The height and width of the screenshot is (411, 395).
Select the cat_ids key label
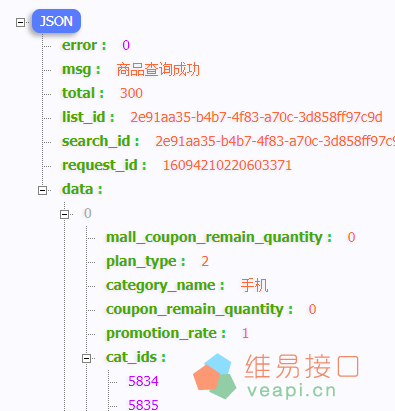136,357
